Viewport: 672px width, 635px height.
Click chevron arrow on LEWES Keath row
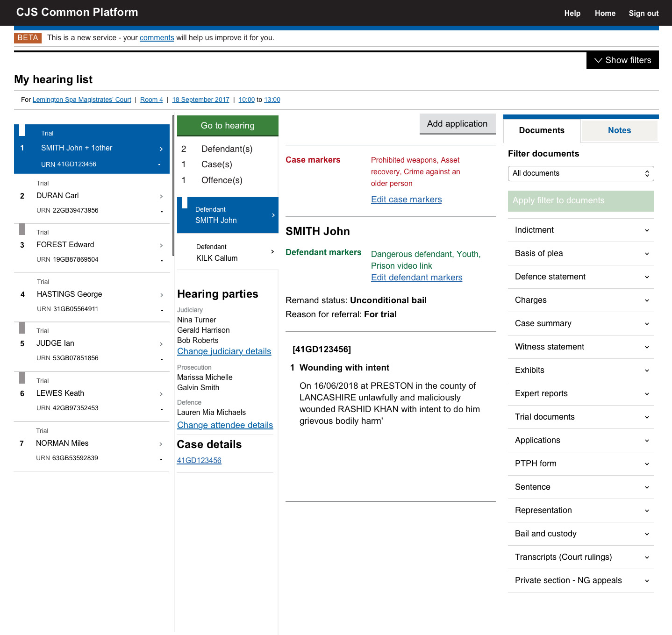pyautogui.click(x=161, y=394)
